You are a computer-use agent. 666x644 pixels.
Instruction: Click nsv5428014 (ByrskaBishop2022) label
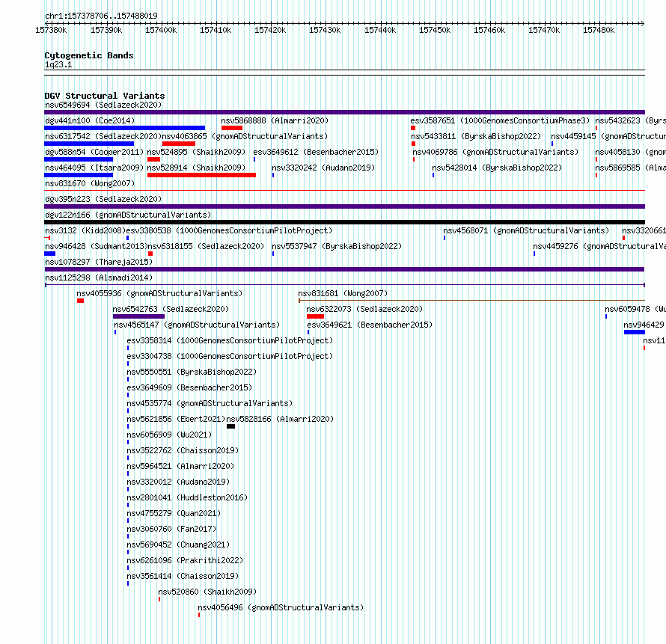tap(497, 168)
